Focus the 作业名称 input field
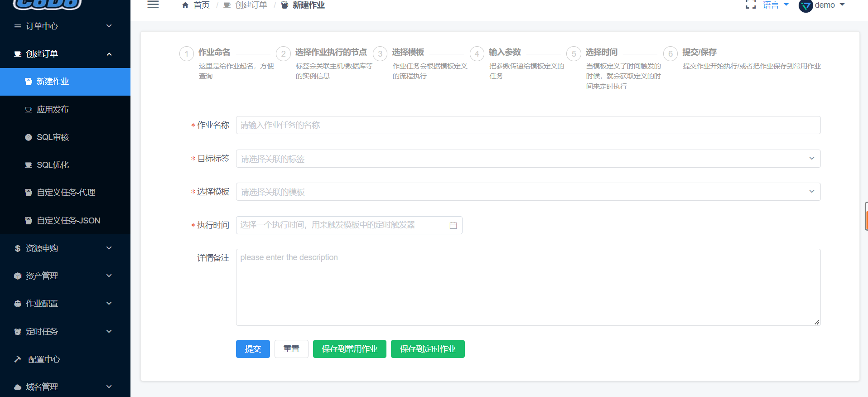Image resolution: width=868 pixels, height=397 pixels. pyautogui.click(x=528, y=125)
